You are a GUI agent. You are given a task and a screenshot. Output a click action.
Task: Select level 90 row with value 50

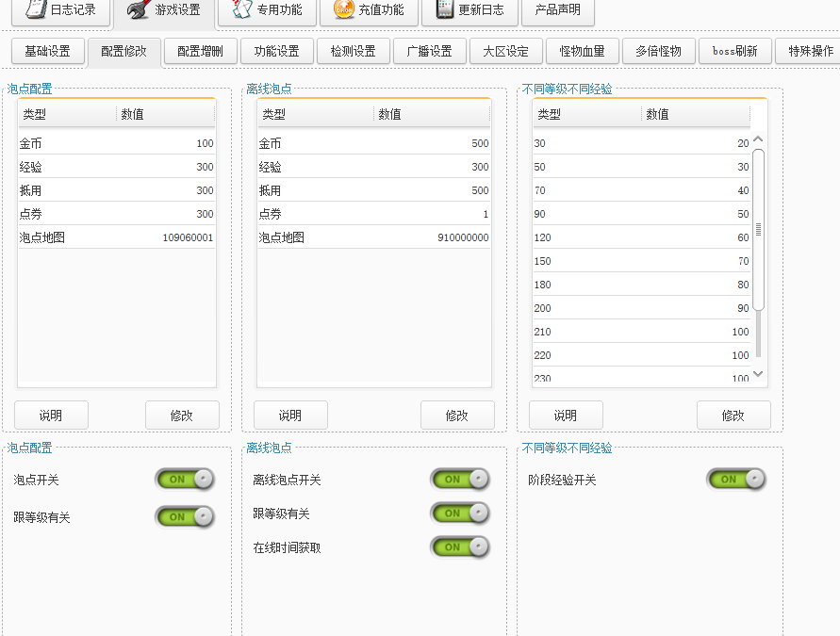pyautogui.click(x=642, y=214)
